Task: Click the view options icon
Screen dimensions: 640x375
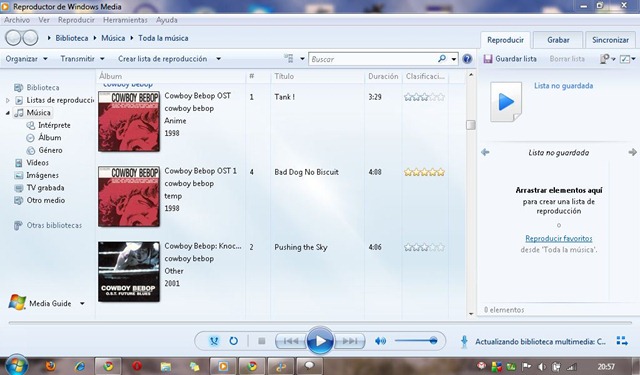Action: coord(289,59)
